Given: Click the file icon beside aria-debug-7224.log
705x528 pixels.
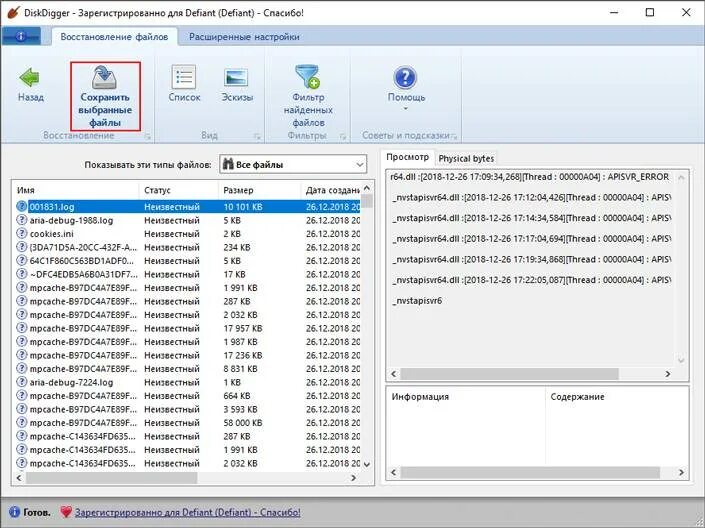Looking at the screenshot, I should 22,382.
